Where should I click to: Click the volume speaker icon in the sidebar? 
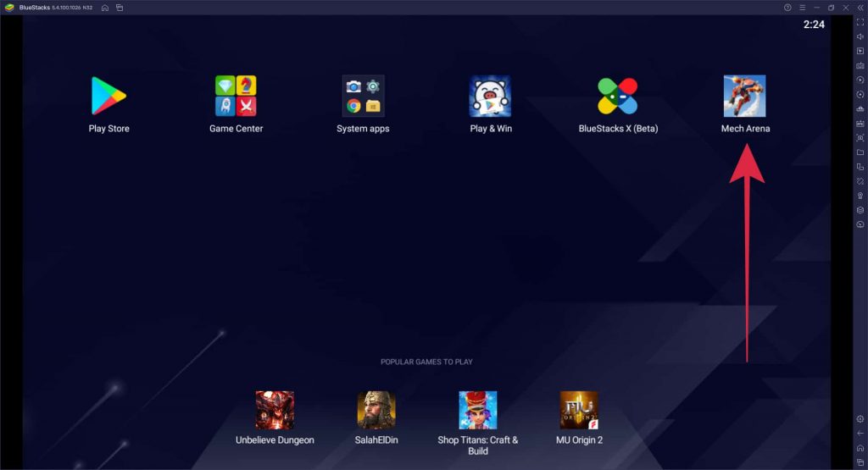coord(860,36)
